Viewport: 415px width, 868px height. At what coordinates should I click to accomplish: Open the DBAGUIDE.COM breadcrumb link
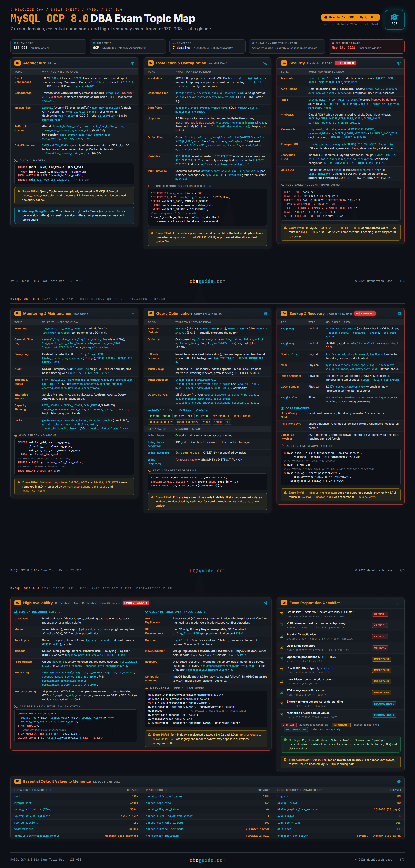coord(29,10)
